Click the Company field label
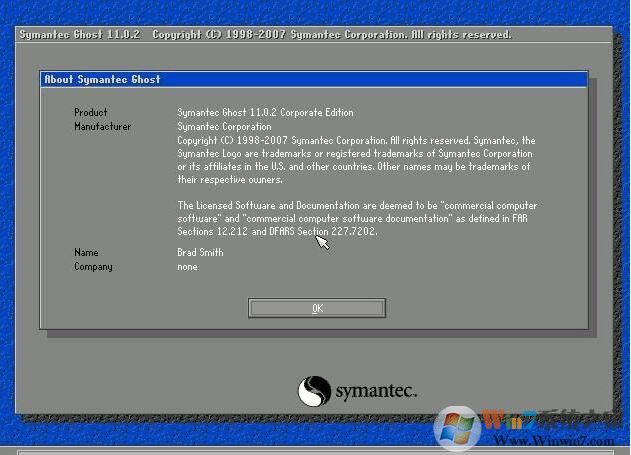This screenshot has height=455, width=631. [x=93, y=267]
